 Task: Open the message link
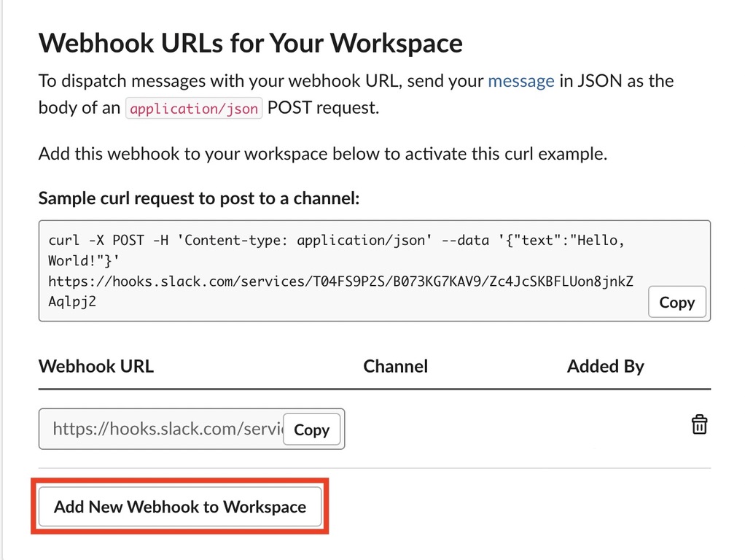coord(521,81)
